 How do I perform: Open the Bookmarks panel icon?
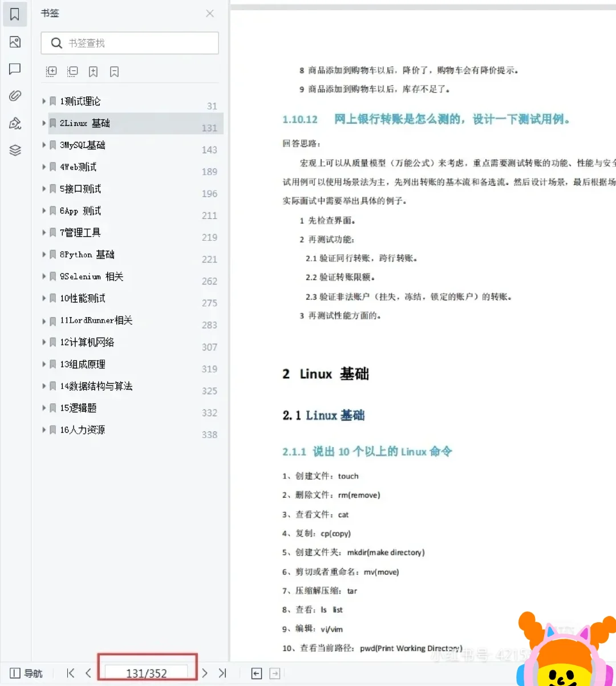point(15,14)
